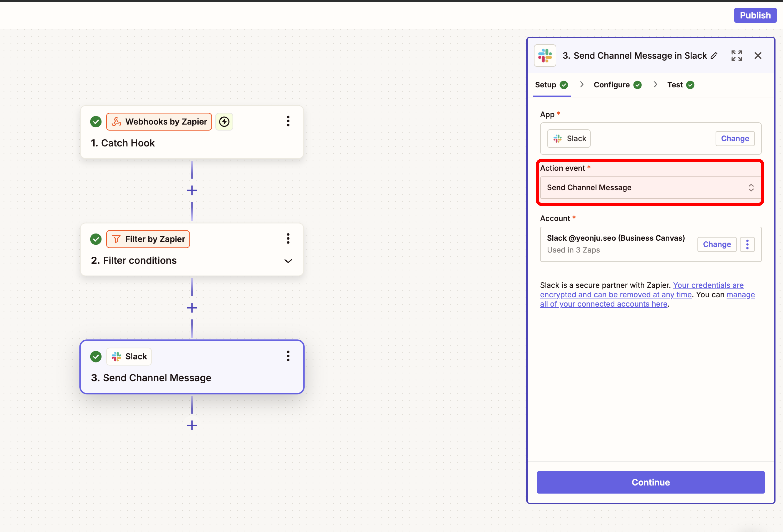
Task: Open the Action event dropdown
Action: click(x=650, y=188)
